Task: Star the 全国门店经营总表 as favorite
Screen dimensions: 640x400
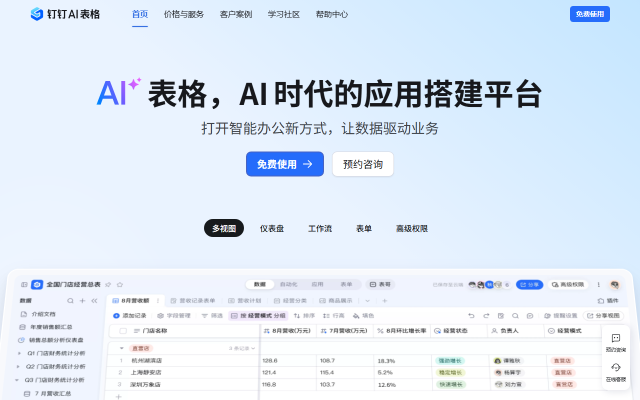Action: (120, 284)
